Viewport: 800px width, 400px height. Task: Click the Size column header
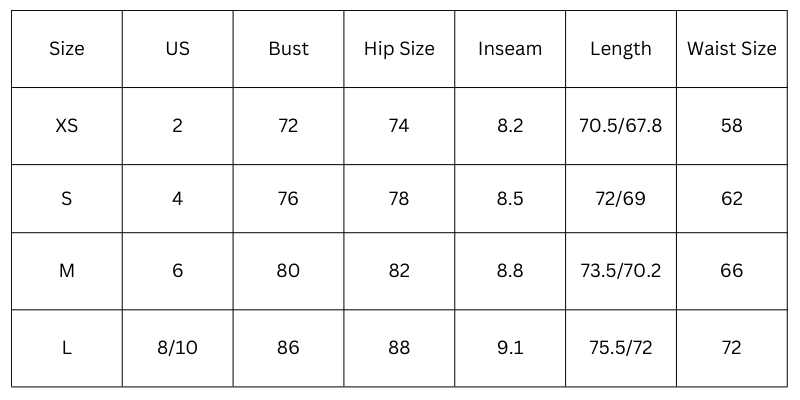pyautogui.click(x=67, y=49)
